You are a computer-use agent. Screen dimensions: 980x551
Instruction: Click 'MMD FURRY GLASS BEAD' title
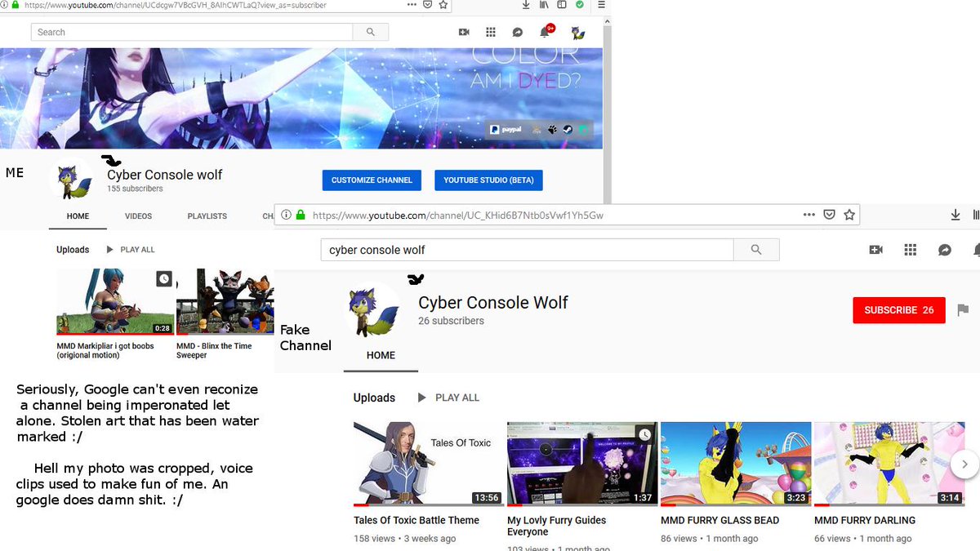click(x=720, y=520)
